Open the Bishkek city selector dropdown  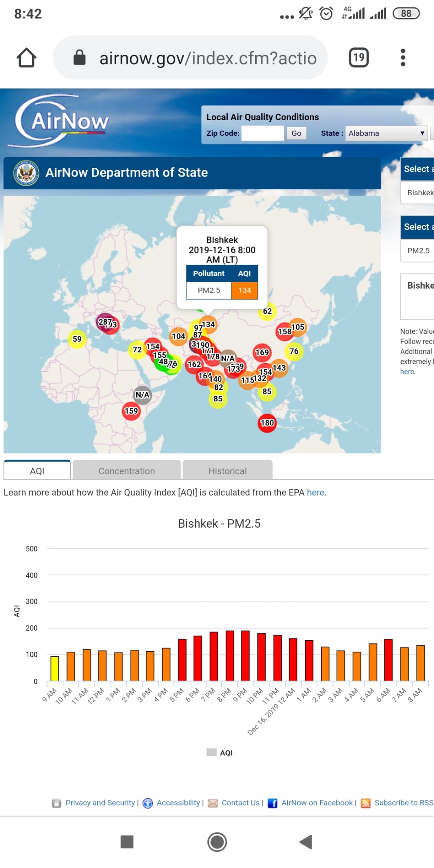click(x=418, y=193)
